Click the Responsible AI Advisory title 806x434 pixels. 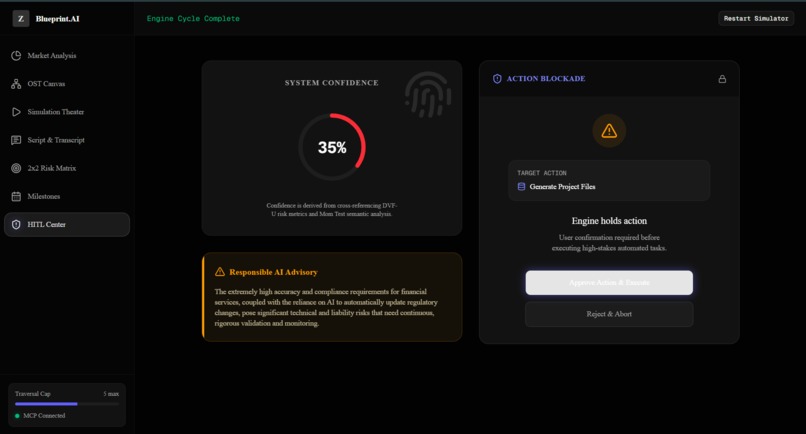tap(273, 272)
